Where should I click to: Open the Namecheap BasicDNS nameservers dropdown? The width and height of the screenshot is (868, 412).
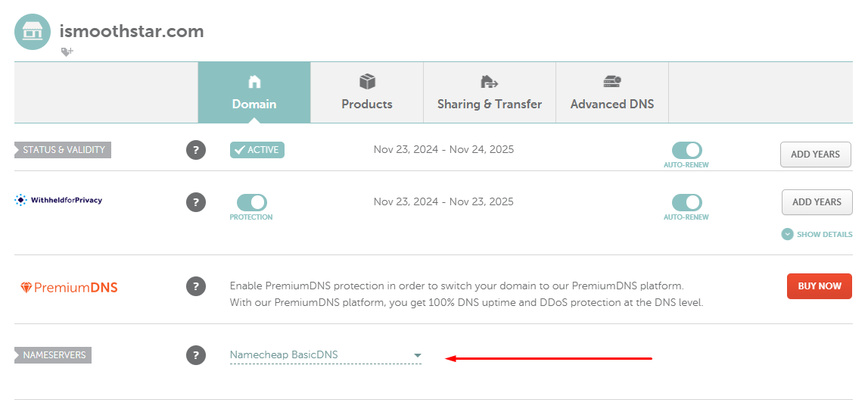point(325,355)
